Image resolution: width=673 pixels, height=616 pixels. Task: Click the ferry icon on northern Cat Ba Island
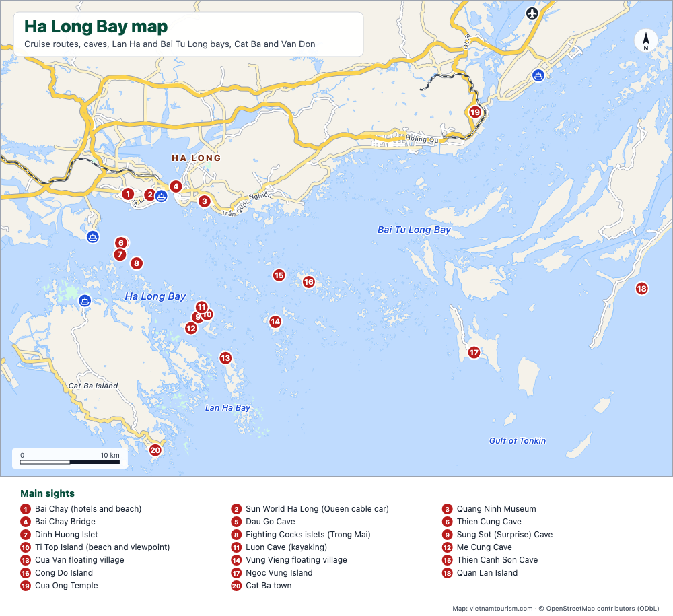point(85,300)
